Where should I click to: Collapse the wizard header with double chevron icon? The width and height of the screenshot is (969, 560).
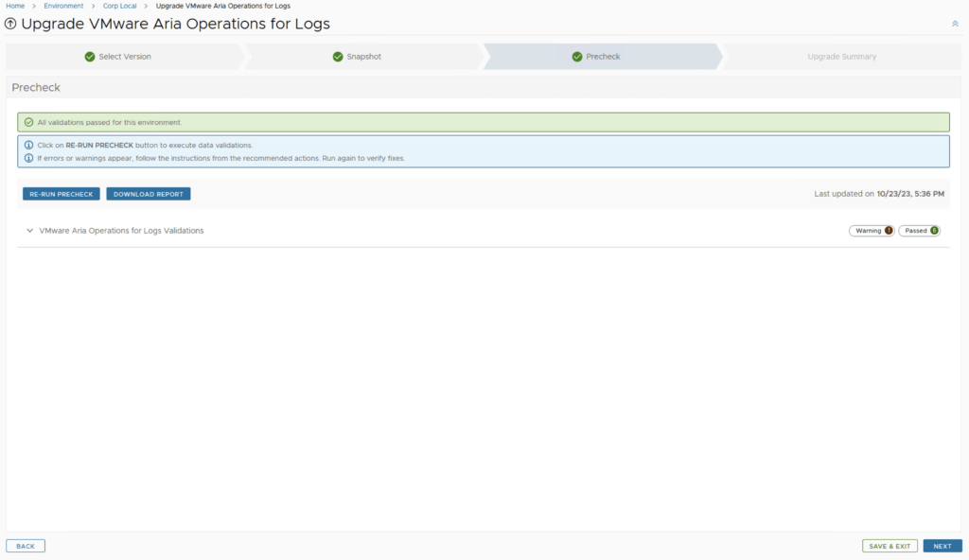(955, 24)
